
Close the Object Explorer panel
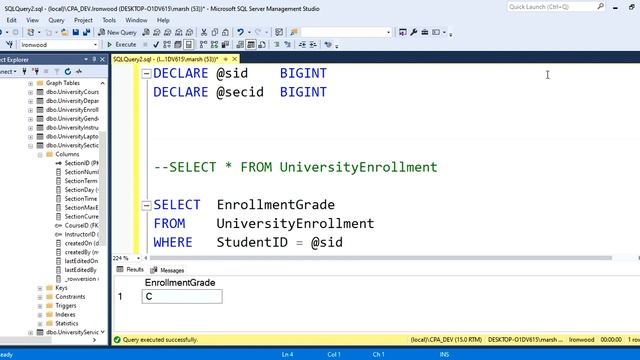pyautogui.click(x=102, y=60)
